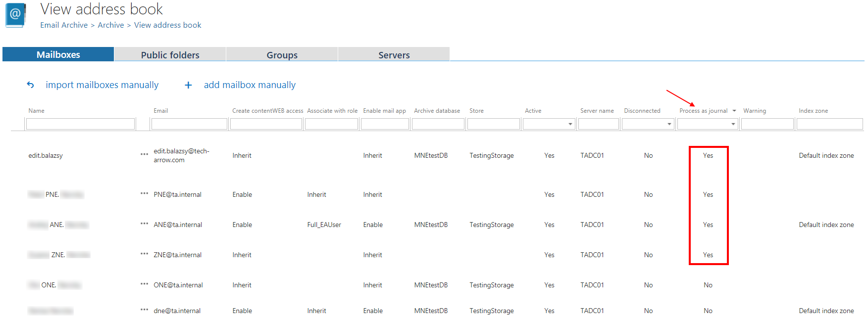Go to Email Archive breadcrumb link
This screenshot has height=320, width=868.
64,25
